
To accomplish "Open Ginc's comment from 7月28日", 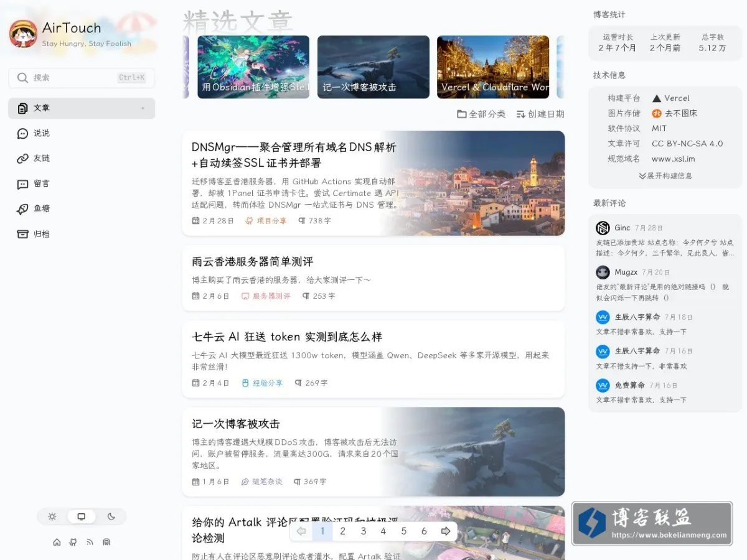I will coord(665,248).
